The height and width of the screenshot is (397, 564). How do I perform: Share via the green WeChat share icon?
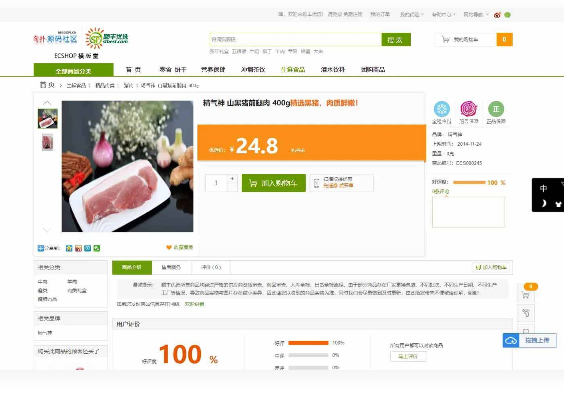[97, 248]
